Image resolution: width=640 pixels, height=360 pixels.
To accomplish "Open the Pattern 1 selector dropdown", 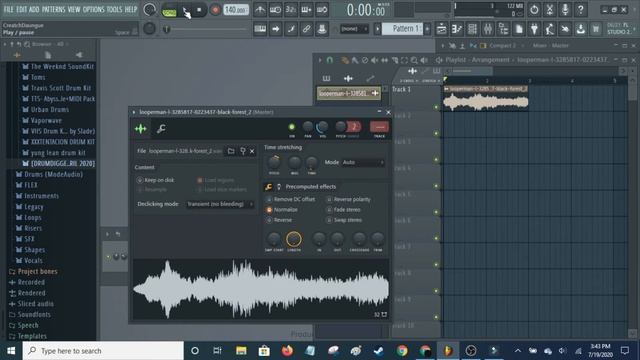I will (402, 29).
